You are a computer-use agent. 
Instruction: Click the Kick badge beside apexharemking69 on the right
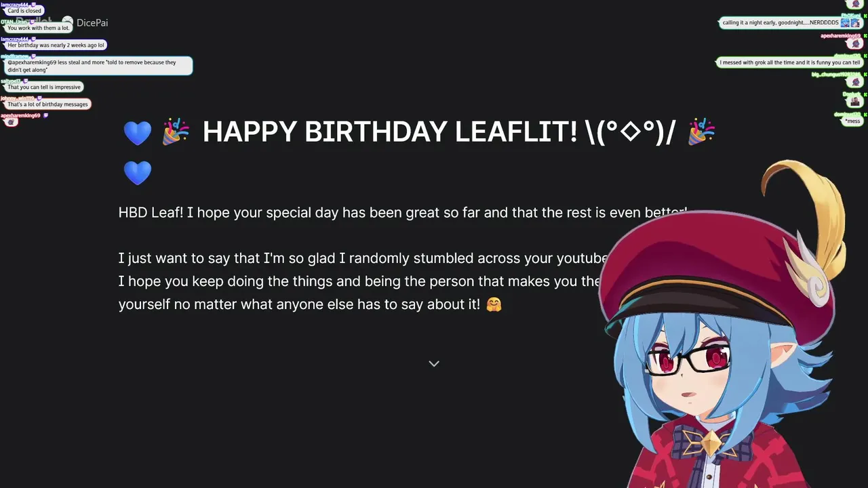864,35
